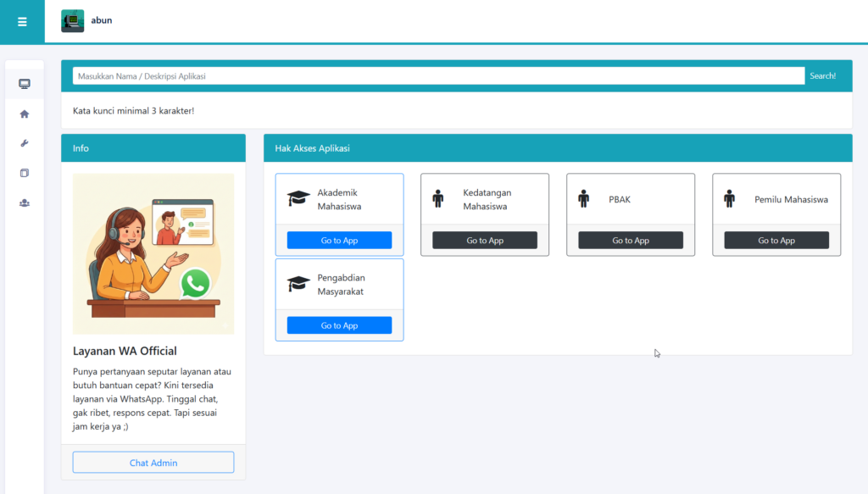Launch Pemilu Mahasiswa with Go to App
Image resolution: width=868 pixels, height=494 pixels.
tap(776, 241)
